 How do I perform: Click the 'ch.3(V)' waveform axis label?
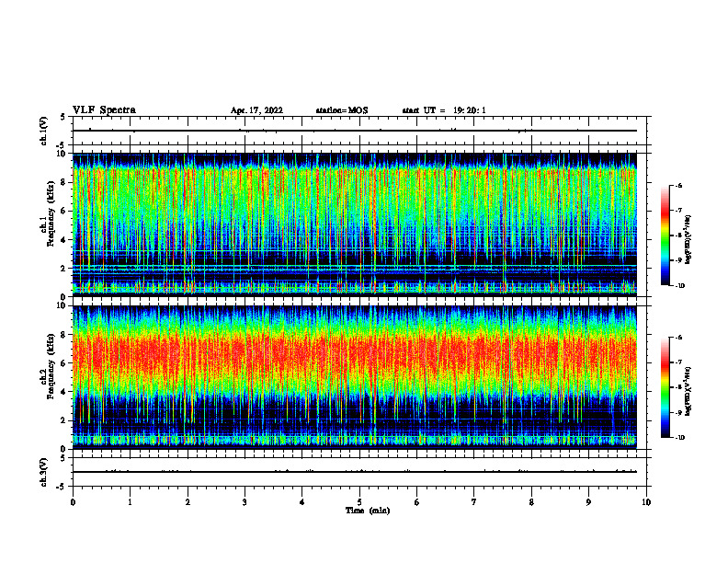point(44,472)
